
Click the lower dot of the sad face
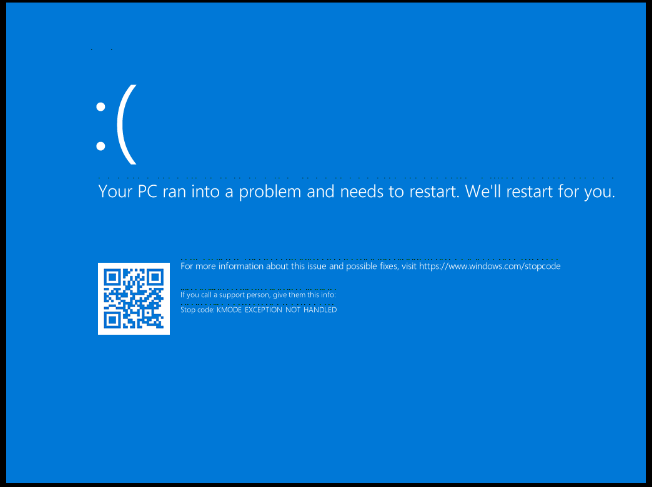pyautogui.click(x=101, y=146)
